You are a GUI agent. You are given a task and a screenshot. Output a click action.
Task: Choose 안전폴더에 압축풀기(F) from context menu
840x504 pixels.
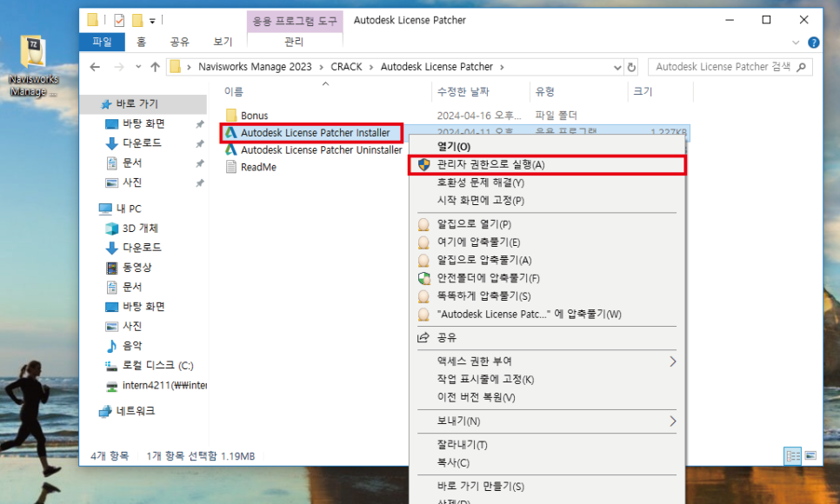(x=547, y=278)
